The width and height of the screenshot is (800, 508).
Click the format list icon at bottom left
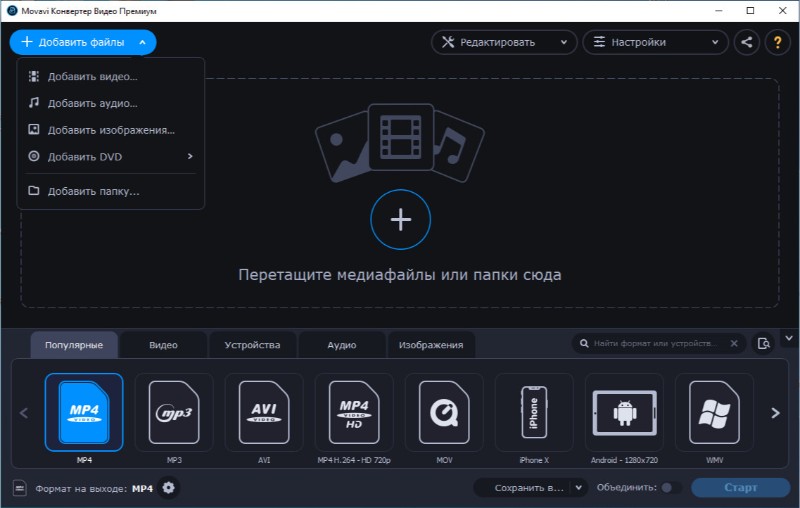click(x=19, y=488)
